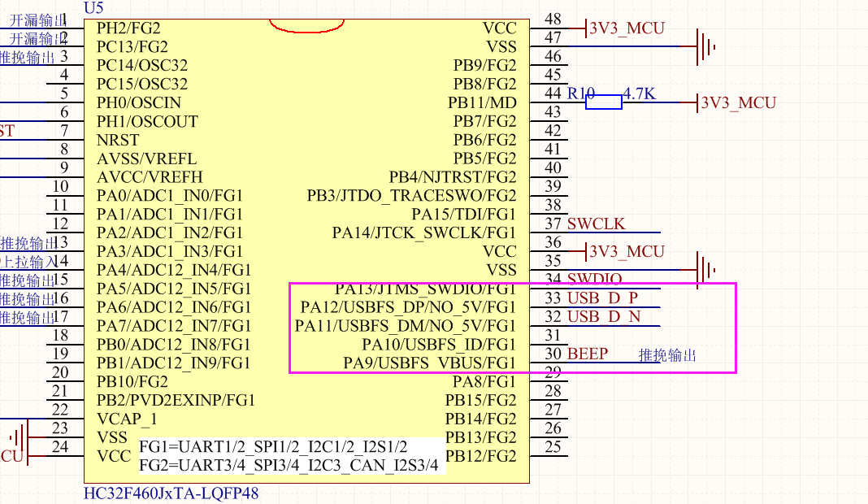Click the HC32F460JxTA-LQFP48 part label
868x504 pixels.
pyautogui.click(x=171, y=493)
